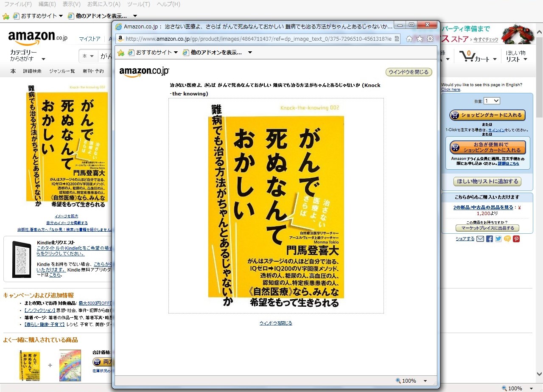Expand the ほしい物リスト dropdown
Viewport: 543px width, 392px height.
(516, 56)
